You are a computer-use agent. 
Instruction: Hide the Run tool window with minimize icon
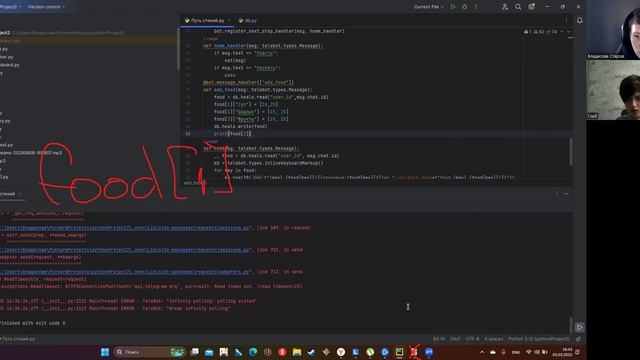[566, 194]
